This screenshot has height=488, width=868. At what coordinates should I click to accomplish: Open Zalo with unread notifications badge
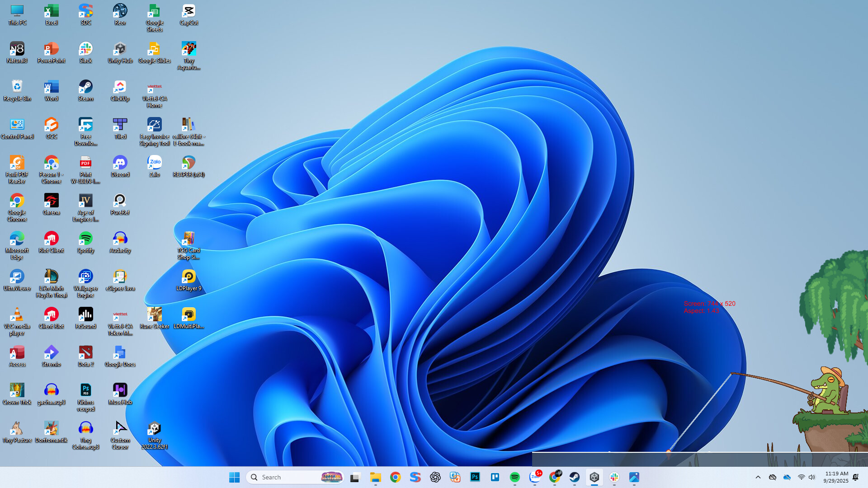535,478
